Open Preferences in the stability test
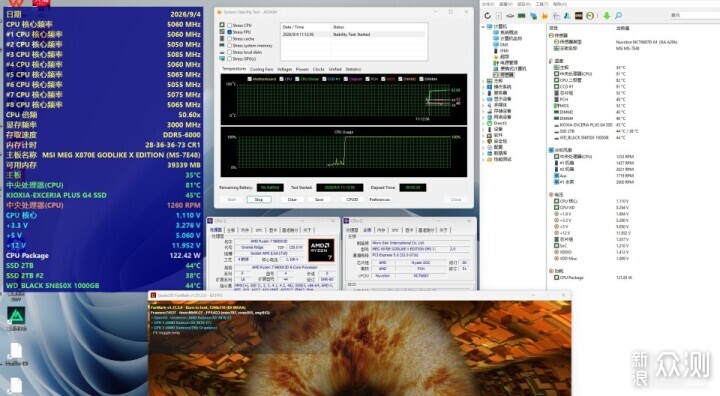 click(x=379, y=199)
